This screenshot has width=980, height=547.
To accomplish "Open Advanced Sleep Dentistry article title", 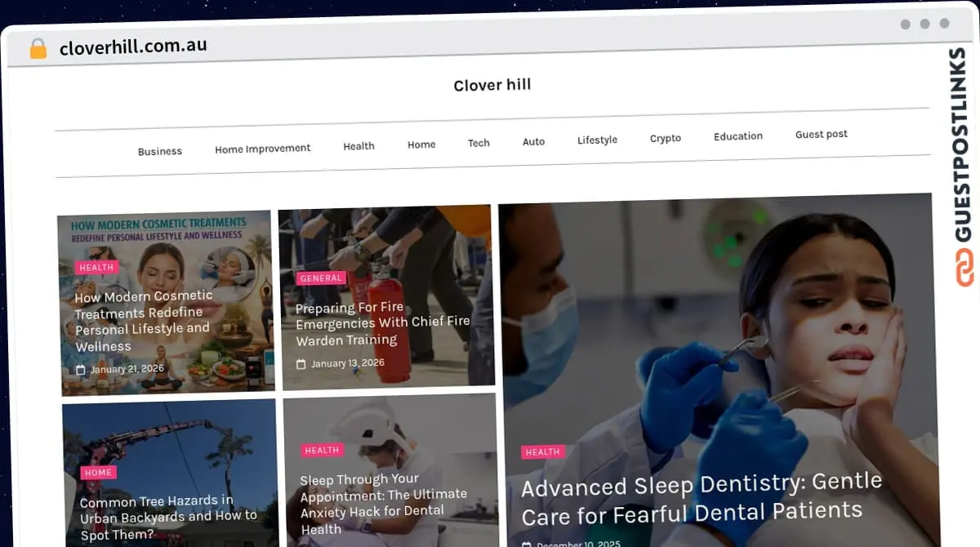I will click(702, 498).
